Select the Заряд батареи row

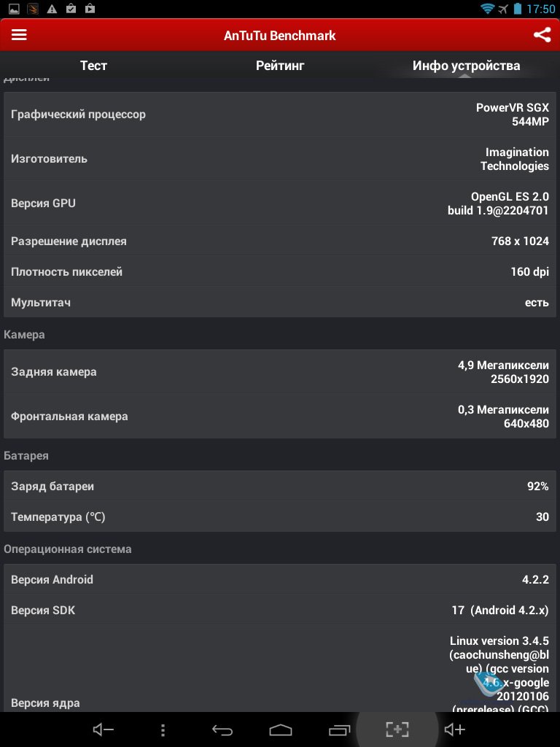[280, 486]
